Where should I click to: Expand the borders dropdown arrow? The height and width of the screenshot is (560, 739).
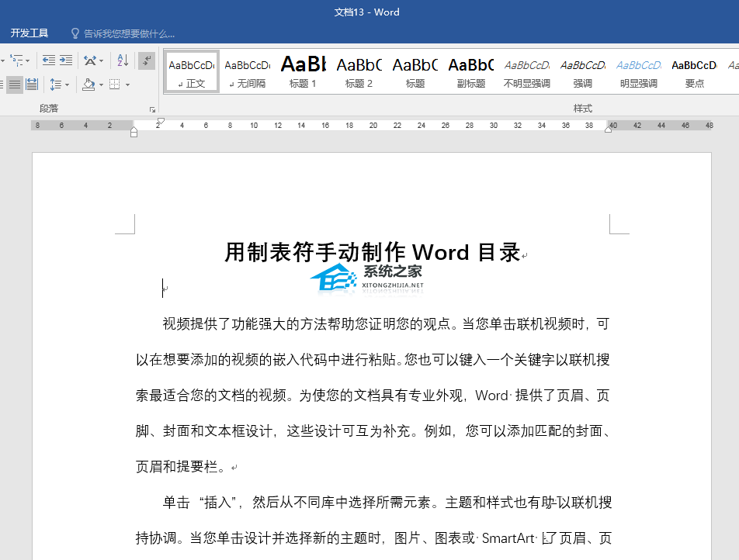pyautogui.click(x=127, y=85)
